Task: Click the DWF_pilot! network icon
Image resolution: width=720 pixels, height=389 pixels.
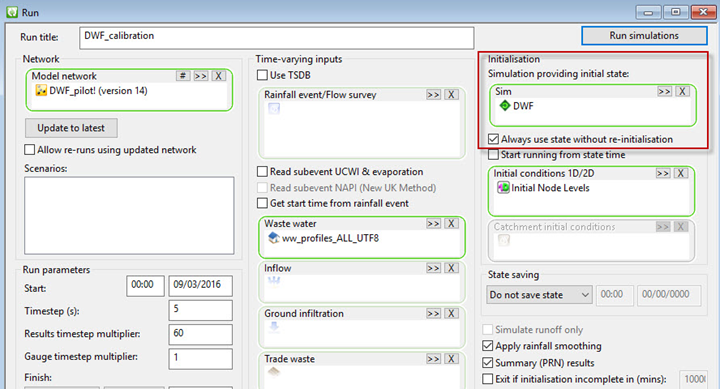Action: point(41,90)
